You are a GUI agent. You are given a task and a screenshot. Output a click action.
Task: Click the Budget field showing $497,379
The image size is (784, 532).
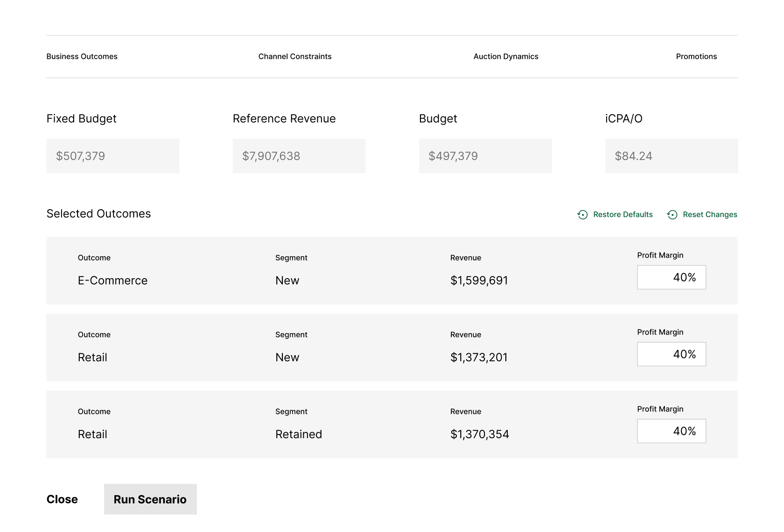point(485,156)
